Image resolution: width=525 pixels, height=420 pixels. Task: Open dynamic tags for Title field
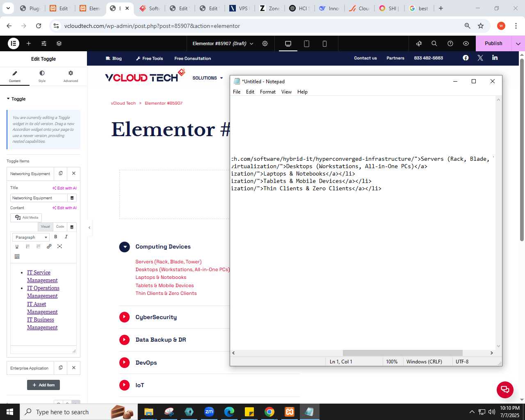point(72,198)
